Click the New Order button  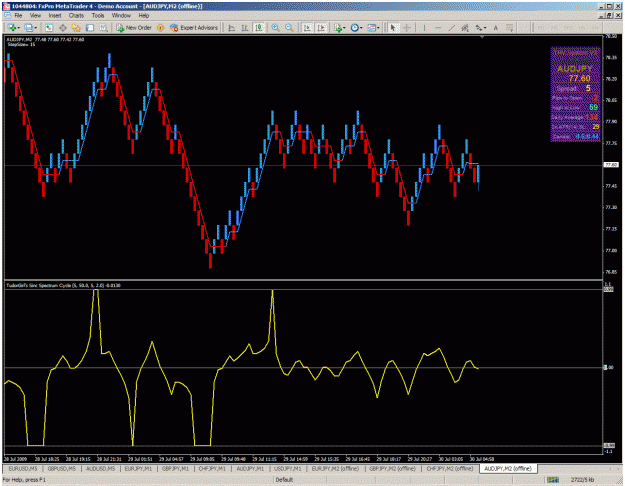134,28
